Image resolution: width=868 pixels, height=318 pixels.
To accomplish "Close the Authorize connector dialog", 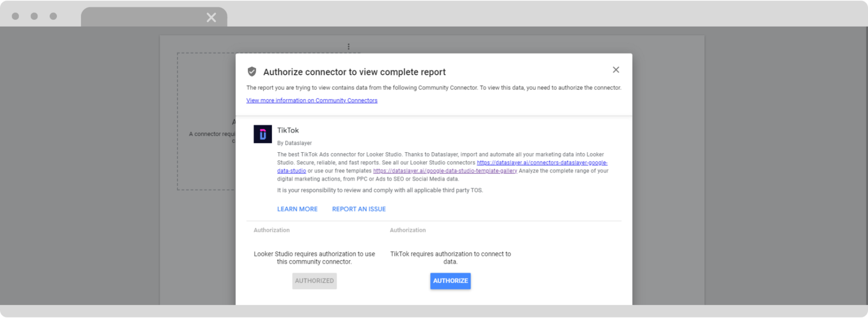I will 616,70.
